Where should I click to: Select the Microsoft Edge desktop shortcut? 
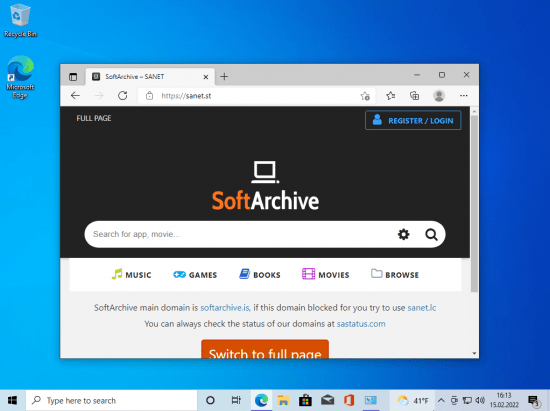click(x=20, y=77)
